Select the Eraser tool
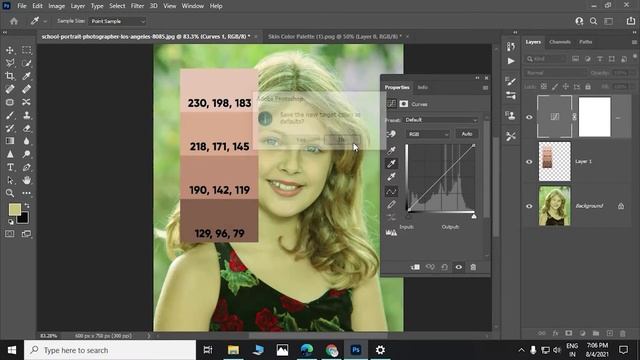The image size is (640, 360). point(27,128)
